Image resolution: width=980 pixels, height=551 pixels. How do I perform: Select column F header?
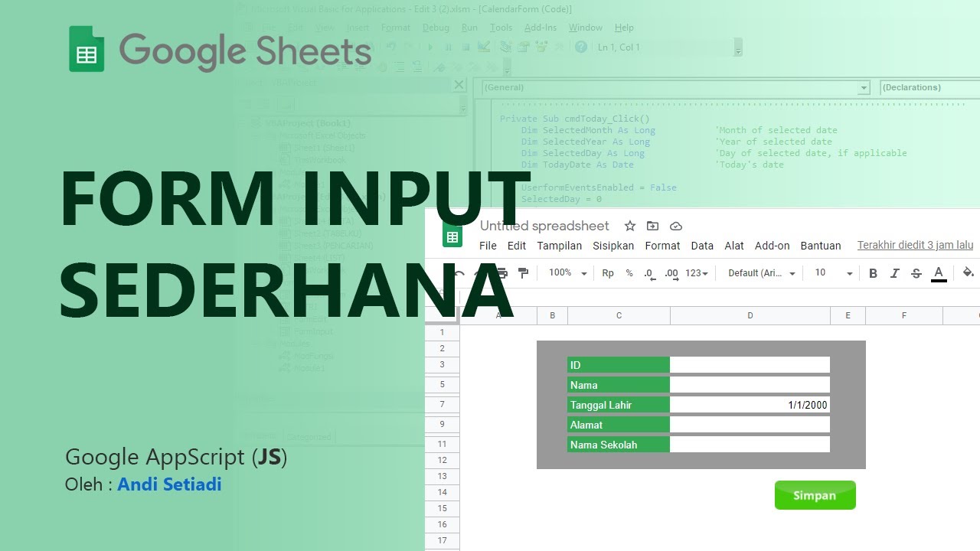click(904, 315)
